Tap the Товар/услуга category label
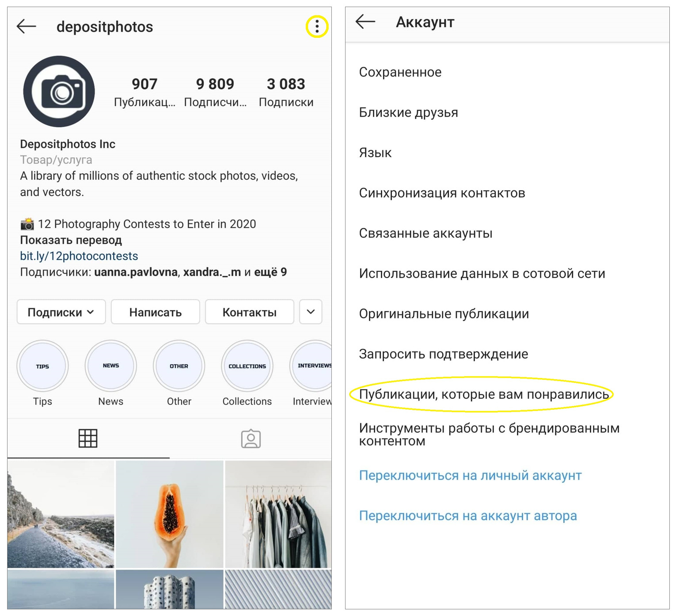The width and height of the screenshot is (676, 616). [x=56, y=160]
